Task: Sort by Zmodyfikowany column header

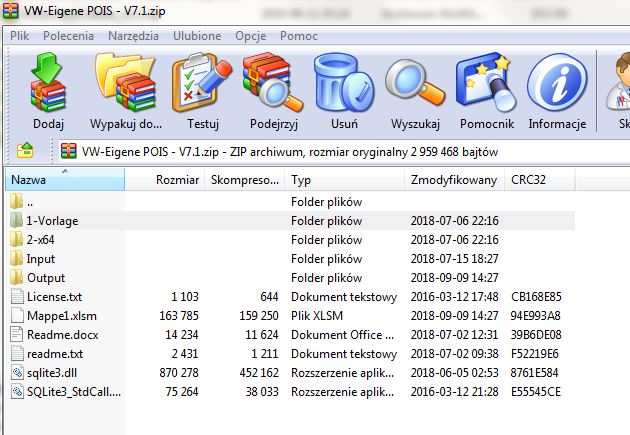Action: [x=454, y=180]
